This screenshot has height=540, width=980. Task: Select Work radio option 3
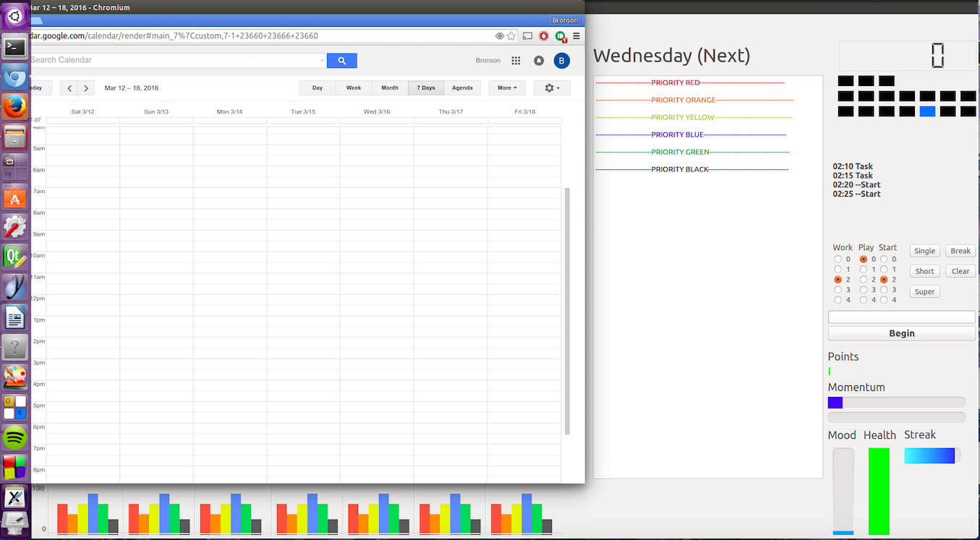click(838, 290)
